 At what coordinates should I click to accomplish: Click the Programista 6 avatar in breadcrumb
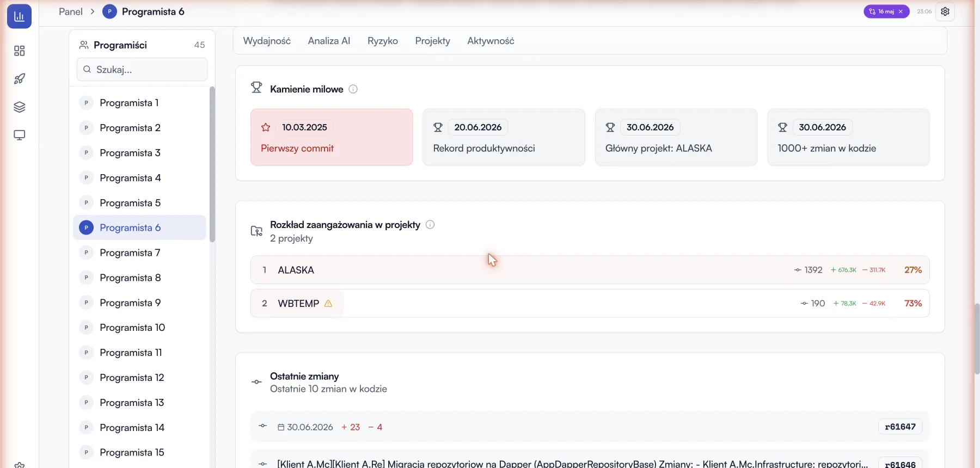point(109,11)
